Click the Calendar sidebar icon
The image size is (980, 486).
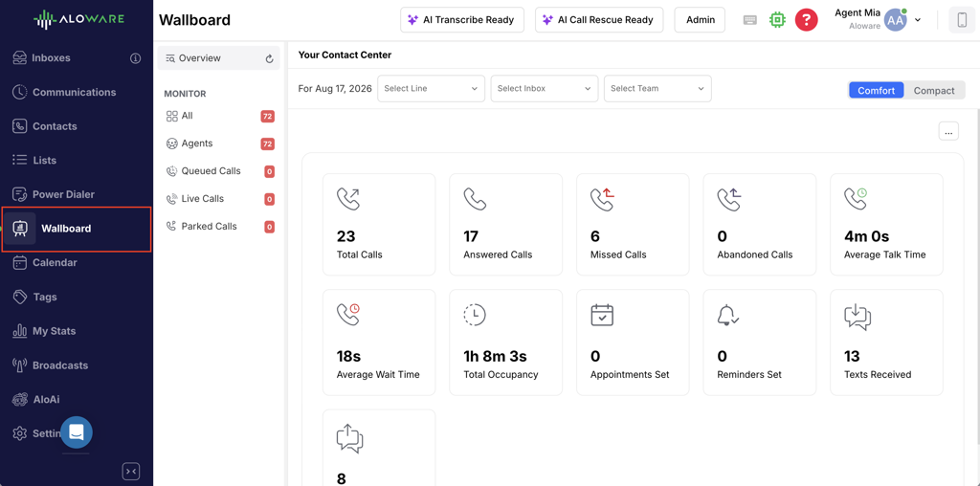(20, 262)
